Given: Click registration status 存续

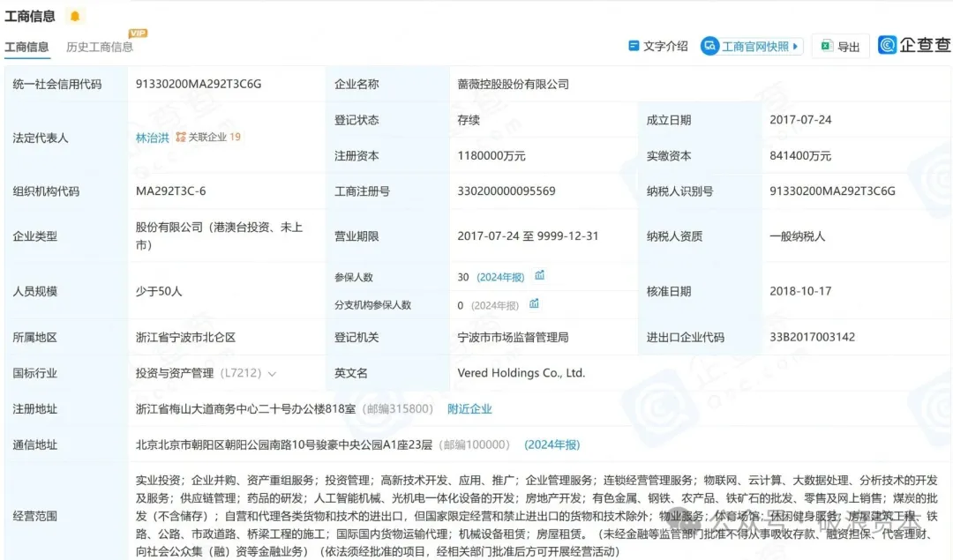Looking at the screenshot, I should tap(469, 120).
